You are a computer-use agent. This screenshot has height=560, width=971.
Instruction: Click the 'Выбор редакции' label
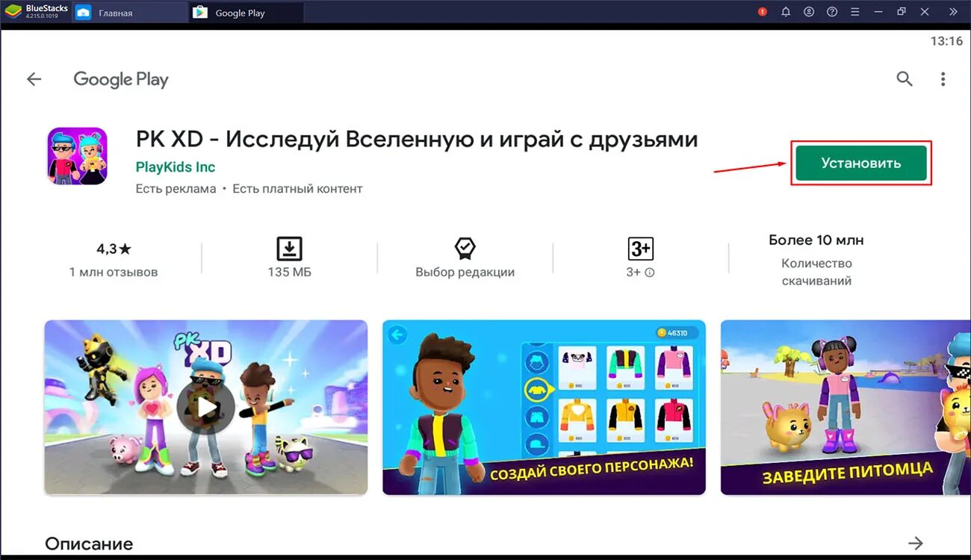pyautogui.click(x=465, y=273)
